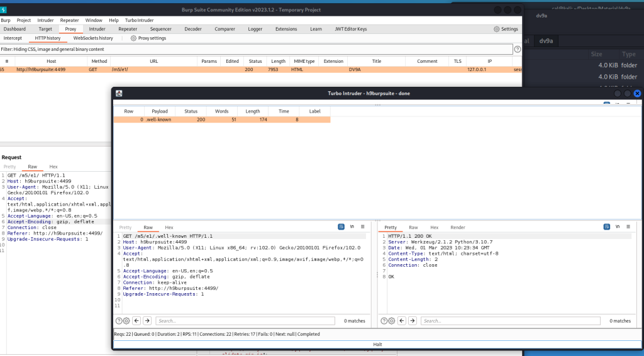Image resolution: width=644 pixels, height=356 pixels.
Task: Switch main Request viewer to Hex tab
Action: click(x=53, y=167)
